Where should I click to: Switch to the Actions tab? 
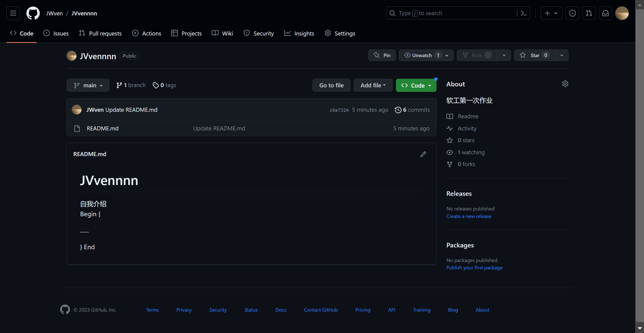[x=147, y=33]
